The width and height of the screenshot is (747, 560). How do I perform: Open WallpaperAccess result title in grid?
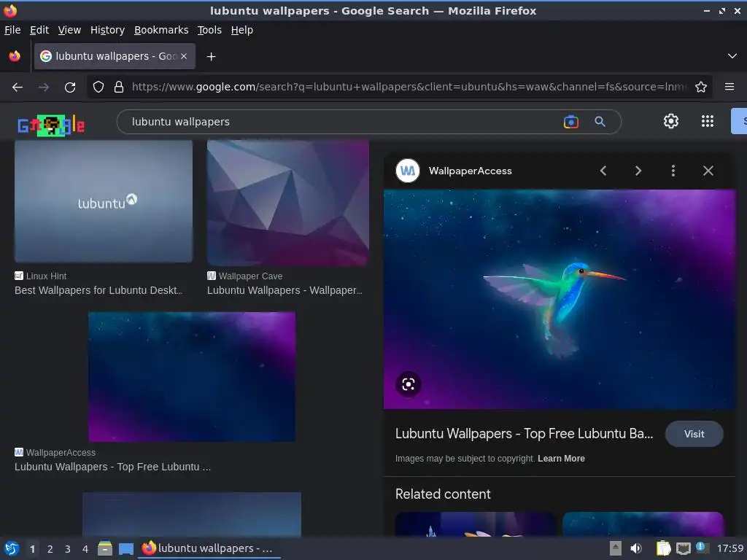click(112, 467)
